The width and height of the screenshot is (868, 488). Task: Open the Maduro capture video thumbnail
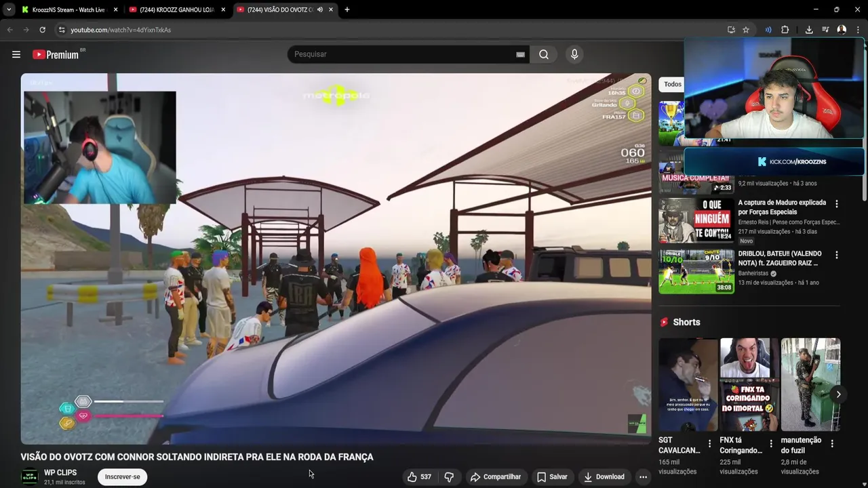(x=696, y=221)
